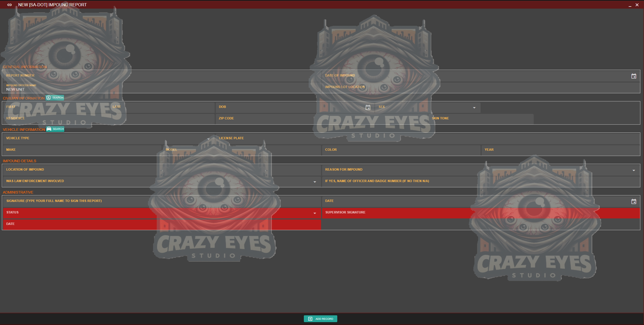The image size is (644, 325).
Task: Focus officer name and badge number field
Action: (x=481, y=182)
